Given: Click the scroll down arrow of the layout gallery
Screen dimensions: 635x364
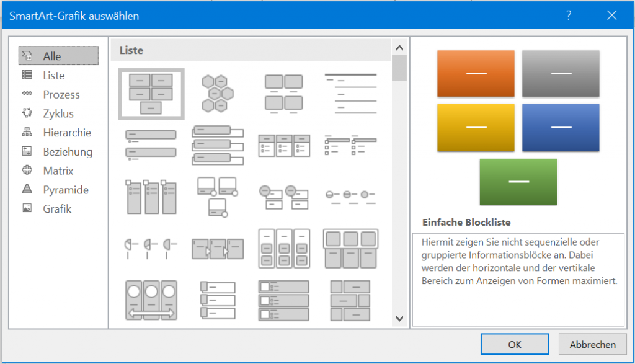Looking at the screenshot, I should click(x=399, y=319).
